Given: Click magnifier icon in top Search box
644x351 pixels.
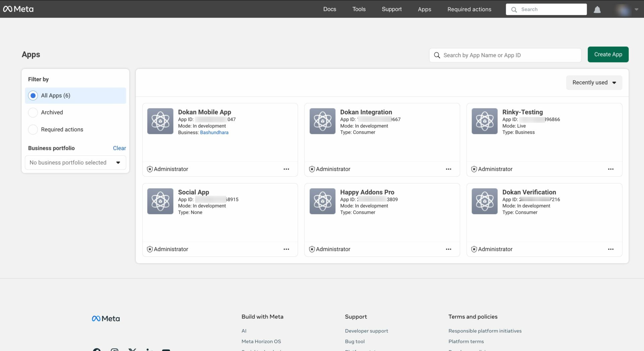Looking at the screenshot, I should 514,10.
